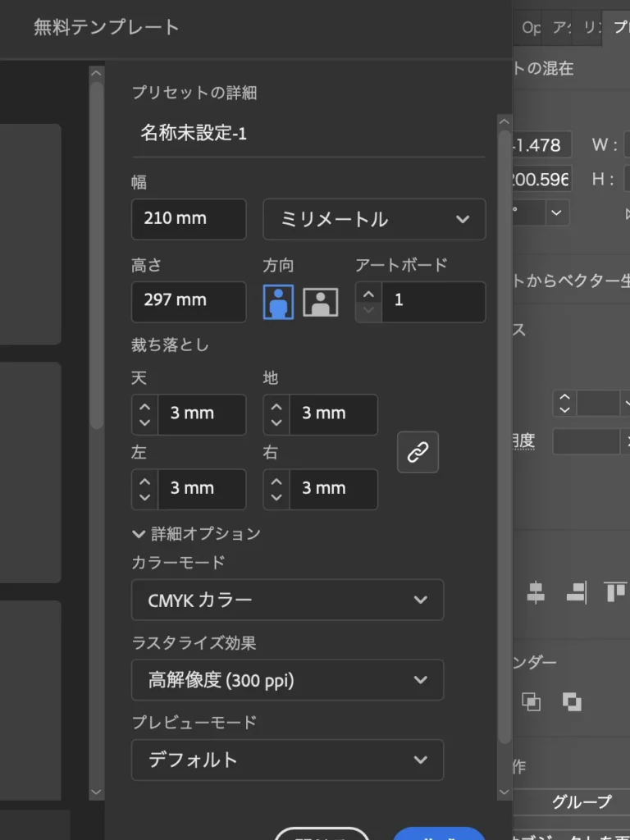Decrease the right (右) bleed value
Viewport: 630px width, 840px height.
tap(276, 497)
